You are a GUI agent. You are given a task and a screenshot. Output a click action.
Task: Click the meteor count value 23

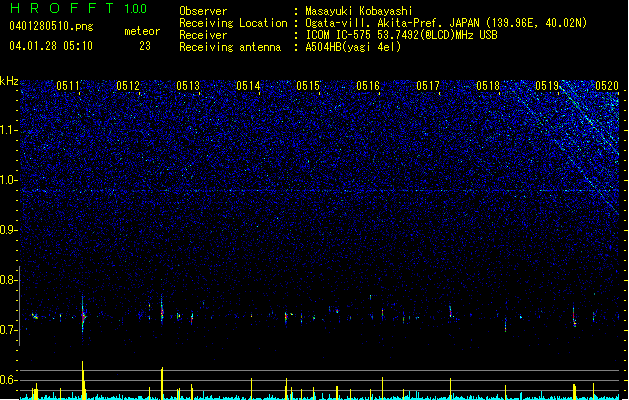pyautogui.click(x=145, y=46)
